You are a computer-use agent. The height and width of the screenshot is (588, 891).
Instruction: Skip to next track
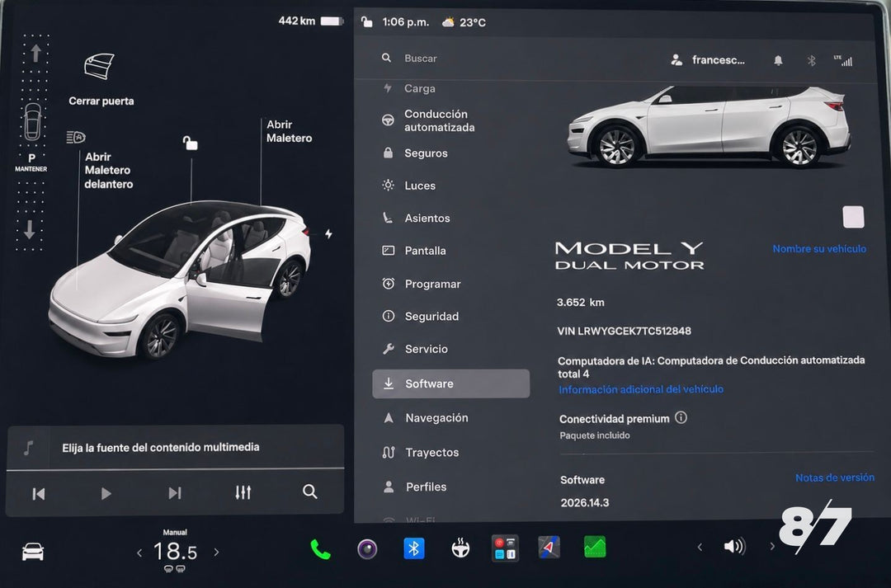(x=175, y=493)
